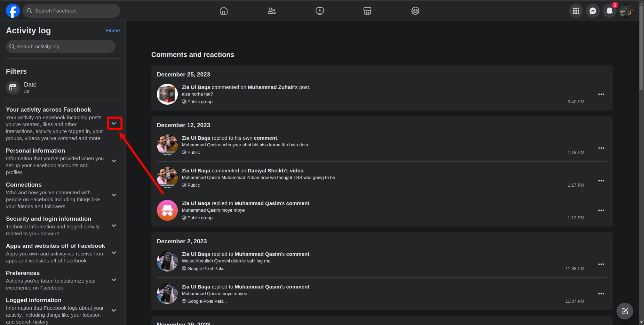644x325 pixels.
Task: Open the Groups icon in top navigation
Action: pyautogui.click(x=415, y=11)
